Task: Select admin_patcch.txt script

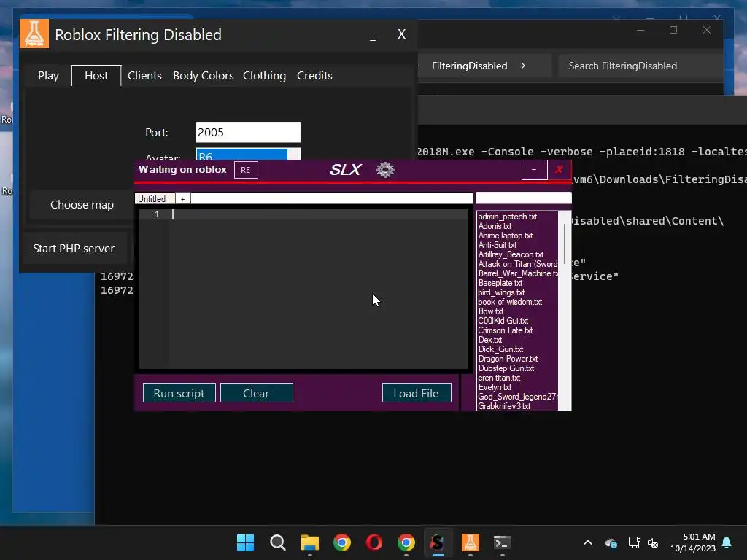Action: click(x=508, y=217)
